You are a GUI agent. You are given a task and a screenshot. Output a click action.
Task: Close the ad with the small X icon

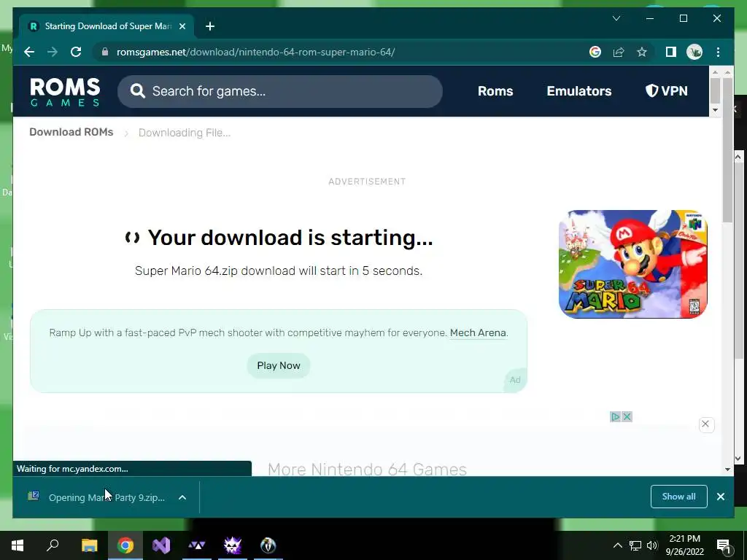tap(627, 416)
